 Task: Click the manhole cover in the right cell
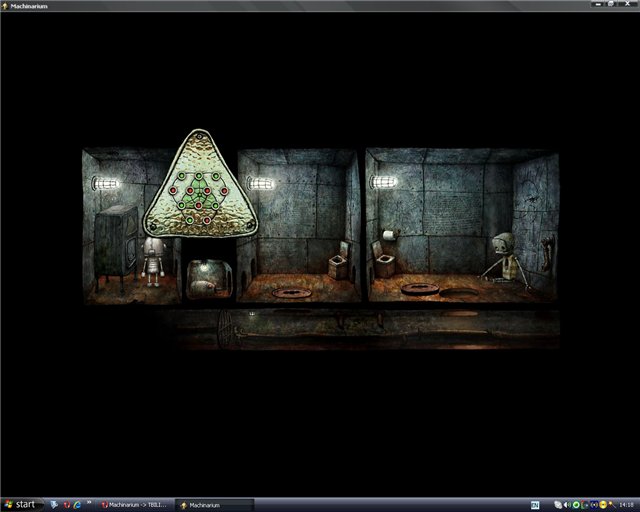point(420,289)
